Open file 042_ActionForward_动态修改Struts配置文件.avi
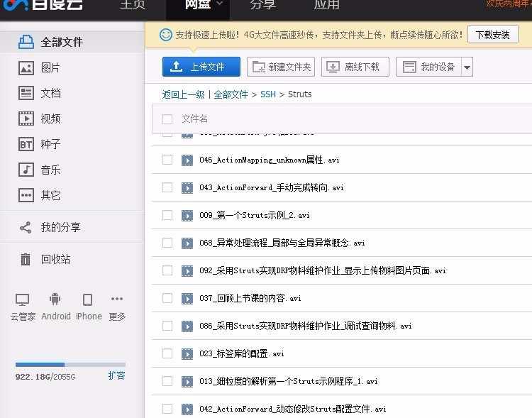 [292, 409]
